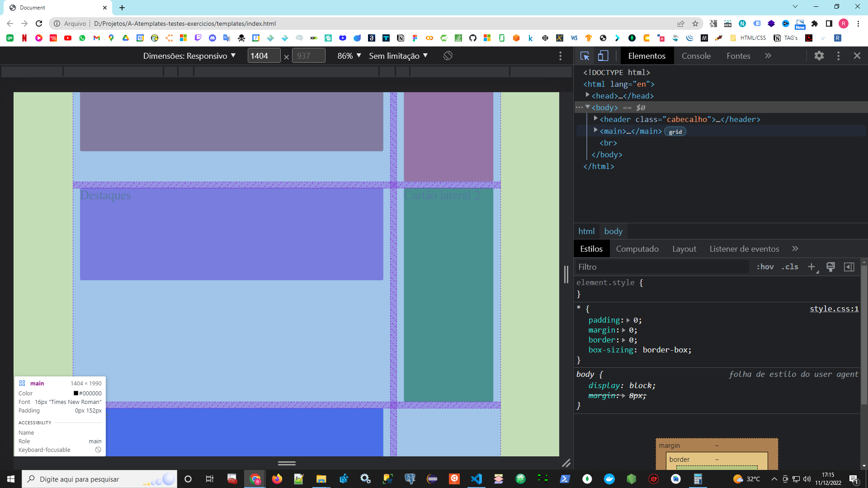Expand border shorthand triangle

pos(624,340)
